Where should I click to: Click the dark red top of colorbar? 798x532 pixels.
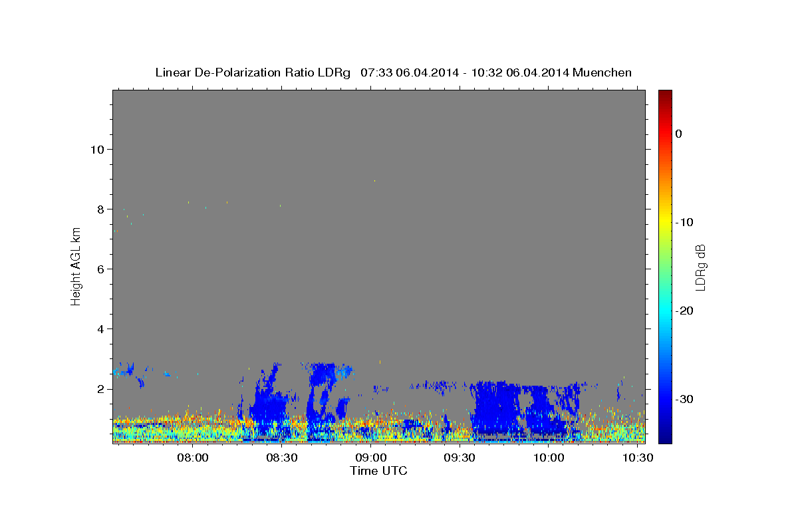[665, 94]
